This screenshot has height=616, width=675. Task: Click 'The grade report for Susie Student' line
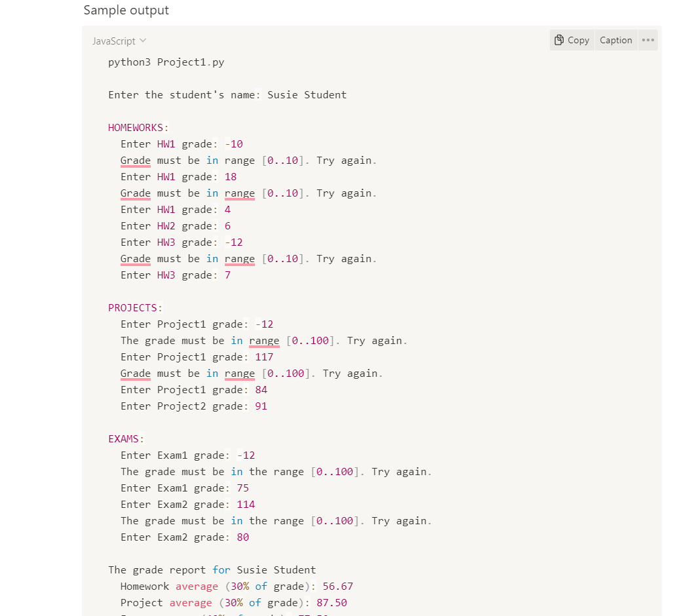click(x=212, y=569)
